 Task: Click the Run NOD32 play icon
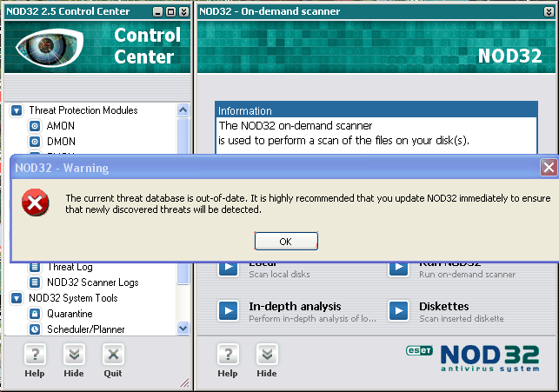(398, 268)
